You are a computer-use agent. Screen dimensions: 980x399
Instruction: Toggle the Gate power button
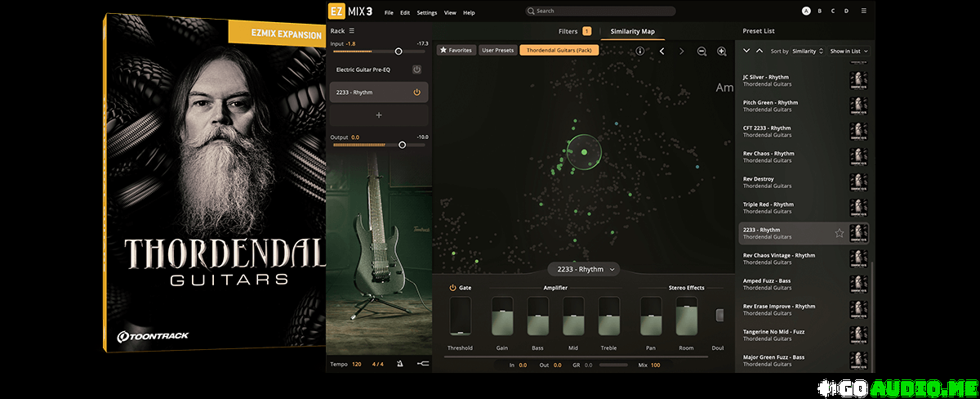[x=452, y=288]
